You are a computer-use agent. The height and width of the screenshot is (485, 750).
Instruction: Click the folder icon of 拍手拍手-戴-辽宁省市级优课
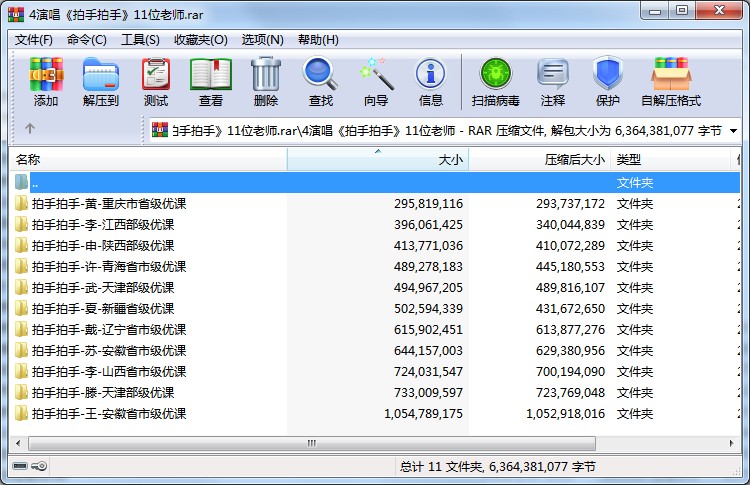coord(21,329)
